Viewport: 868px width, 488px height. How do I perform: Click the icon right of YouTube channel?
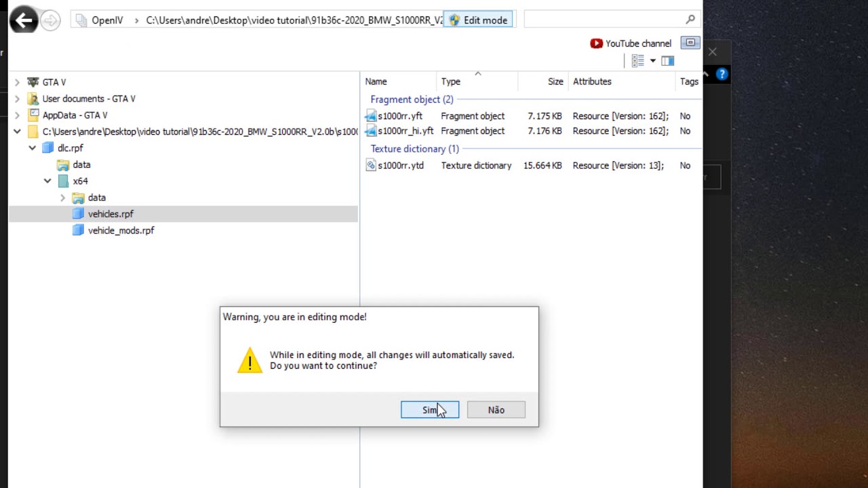tap(690, 43)
